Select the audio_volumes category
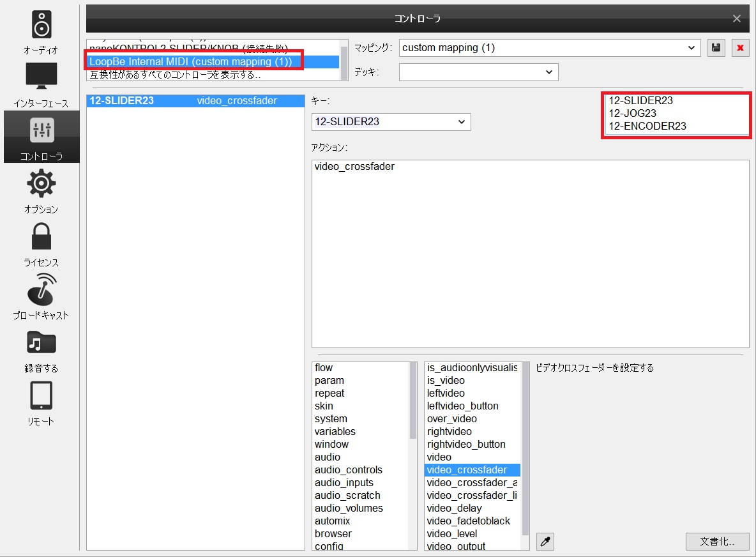The image size is (756, 557). [x=361, y=508]
